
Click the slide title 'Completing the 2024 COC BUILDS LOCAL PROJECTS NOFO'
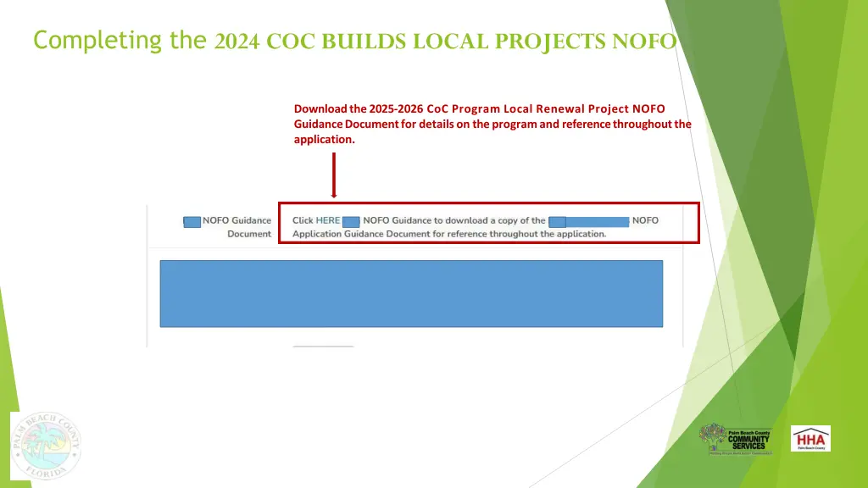click(355, 41)
